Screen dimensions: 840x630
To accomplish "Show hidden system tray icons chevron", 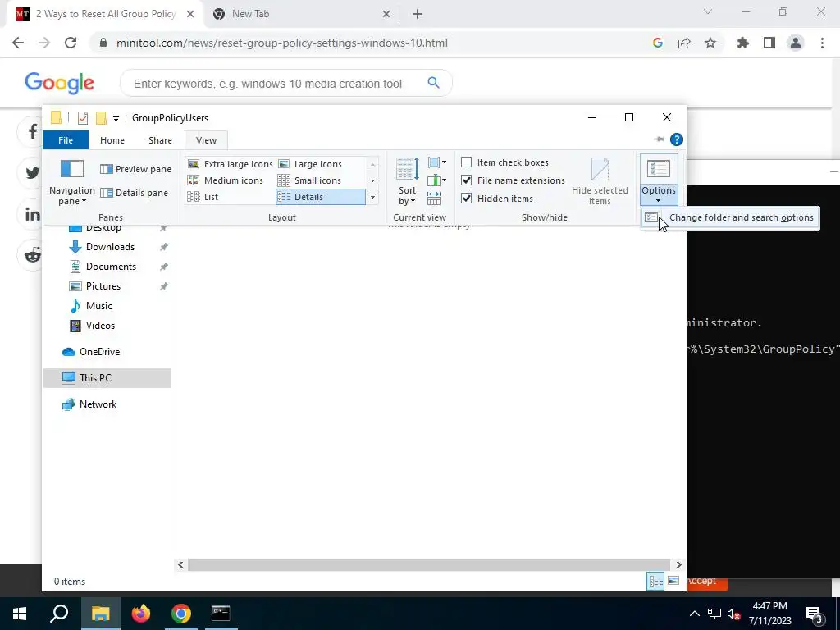I will click(694, 614).
